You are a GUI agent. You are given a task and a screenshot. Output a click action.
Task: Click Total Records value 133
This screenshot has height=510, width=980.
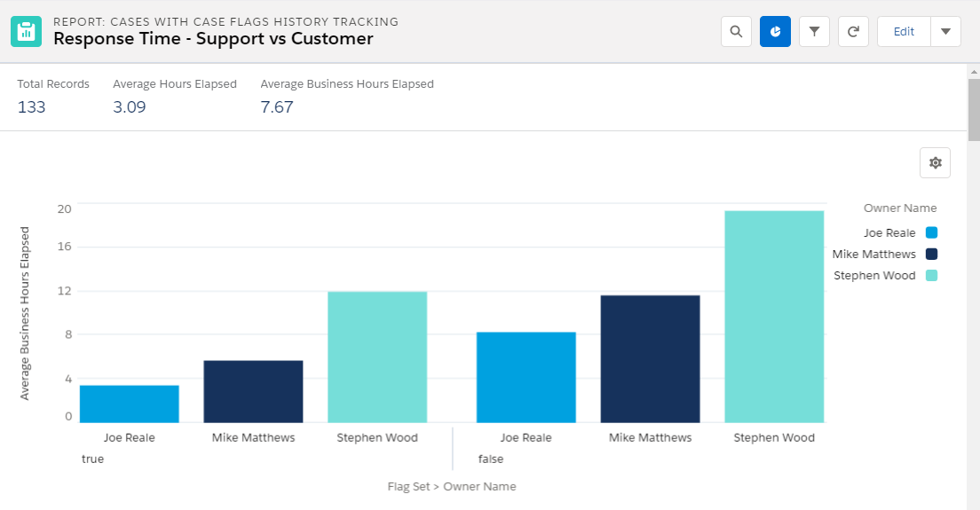point(31,107)
